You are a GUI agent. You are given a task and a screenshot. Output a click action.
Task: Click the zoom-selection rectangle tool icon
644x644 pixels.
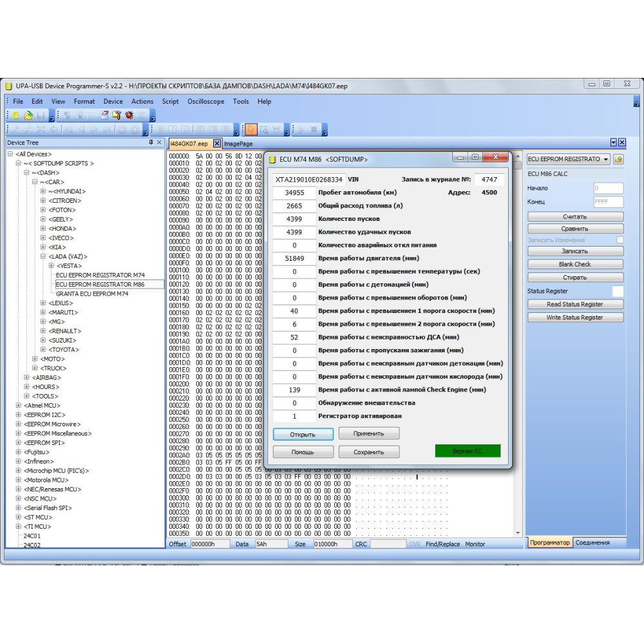[263, 130]
